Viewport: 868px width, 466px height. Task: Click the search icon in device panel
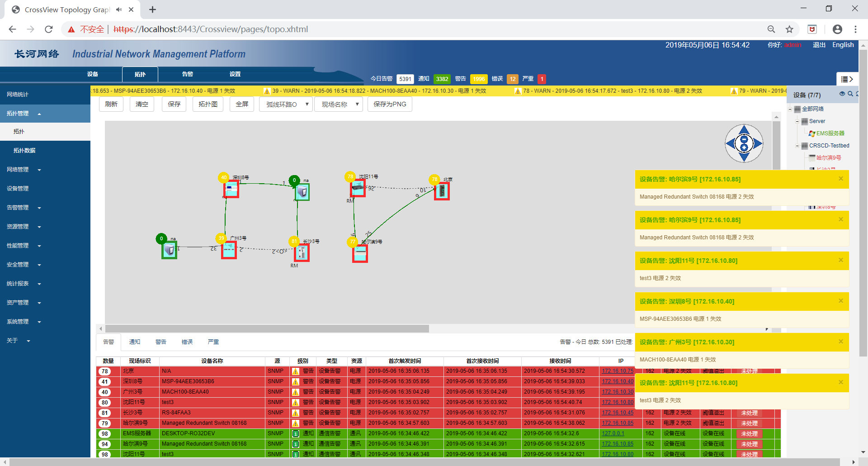point(850,94)
